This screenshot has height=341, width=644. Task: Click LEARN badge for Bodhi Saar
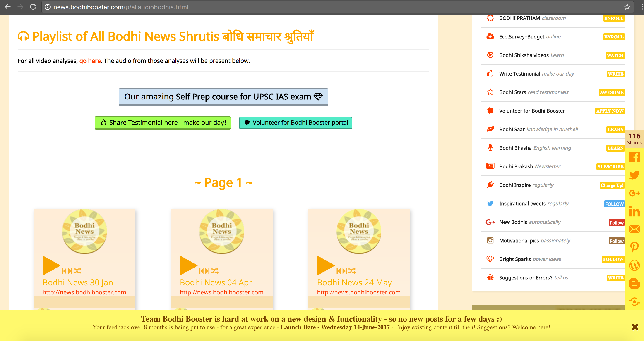[x=615, y=130]
